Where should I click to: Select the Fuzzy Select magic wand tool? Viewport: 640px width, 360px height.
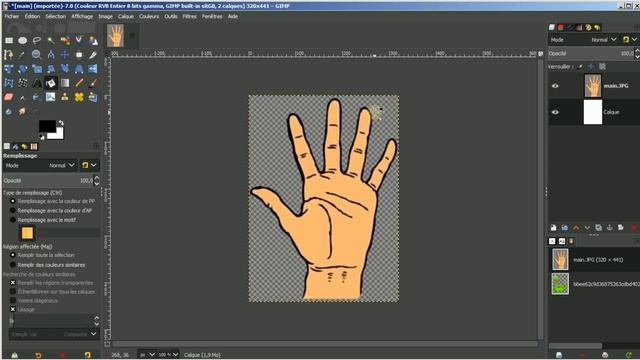coord(51,40)
